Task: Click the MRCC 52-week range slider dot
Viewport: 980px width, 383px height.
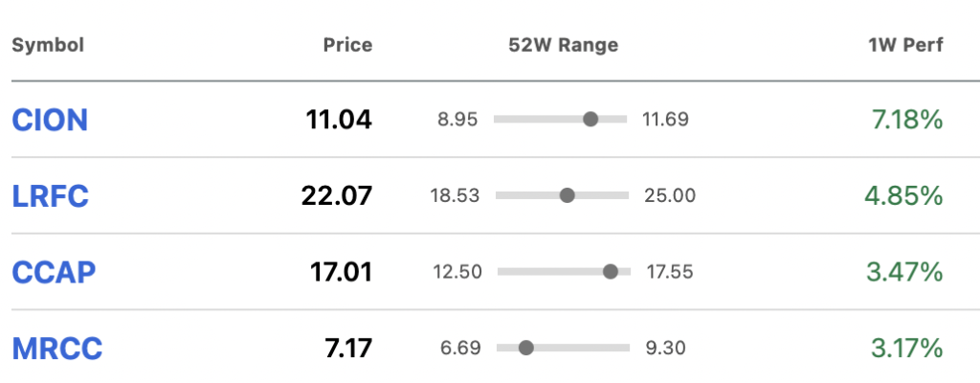Action: click(x=526, y=348)
